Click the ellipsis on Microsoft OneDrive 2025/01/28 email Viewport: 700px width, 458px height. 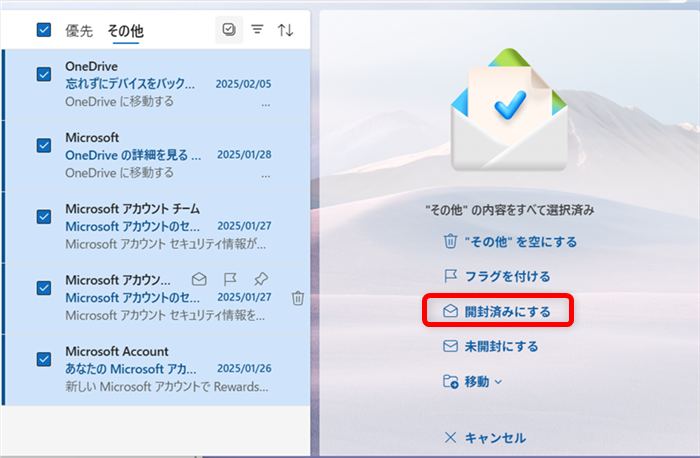[x=265, y=173]
